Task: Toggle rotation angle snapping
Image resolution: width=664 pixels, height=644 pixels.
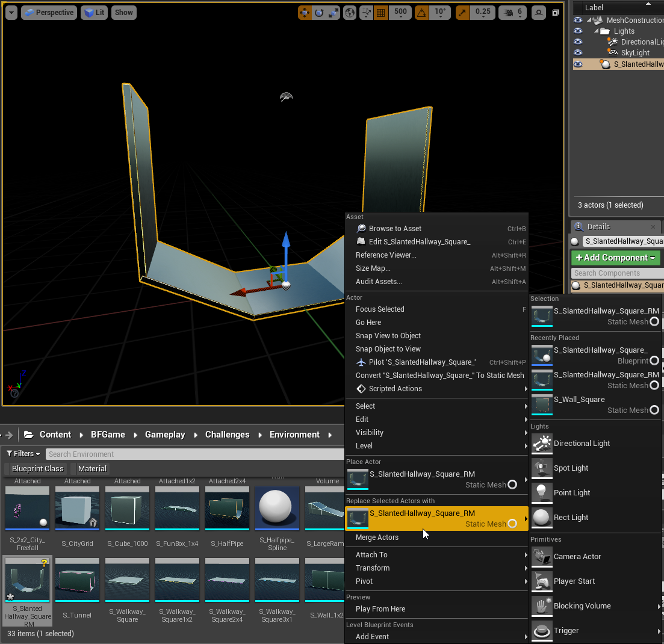Action: (x=423, y=13)
